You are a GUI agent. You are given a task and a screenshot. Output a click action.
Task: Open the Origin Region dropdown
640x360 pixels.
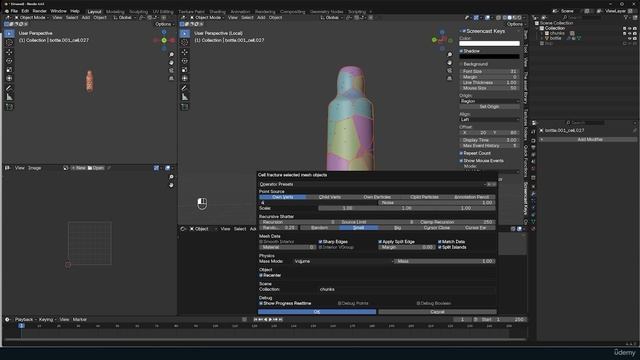(x=489, y=101)
